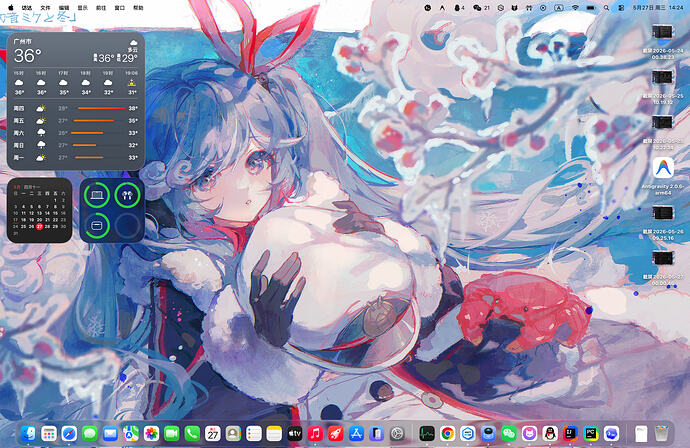Screen dimensions: 690x448
Task: Launch FaceTime from the Dock
Action: tap(172, 434)
